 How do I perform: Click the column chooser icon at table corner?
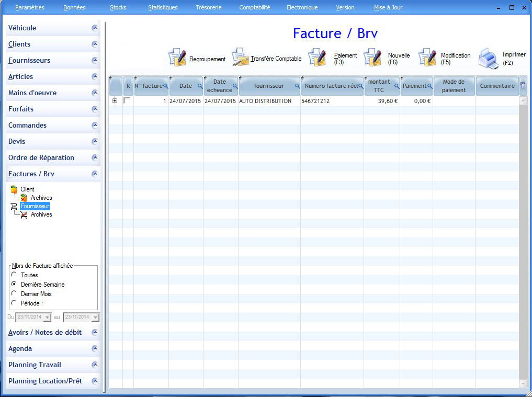(x=523, y=85)
